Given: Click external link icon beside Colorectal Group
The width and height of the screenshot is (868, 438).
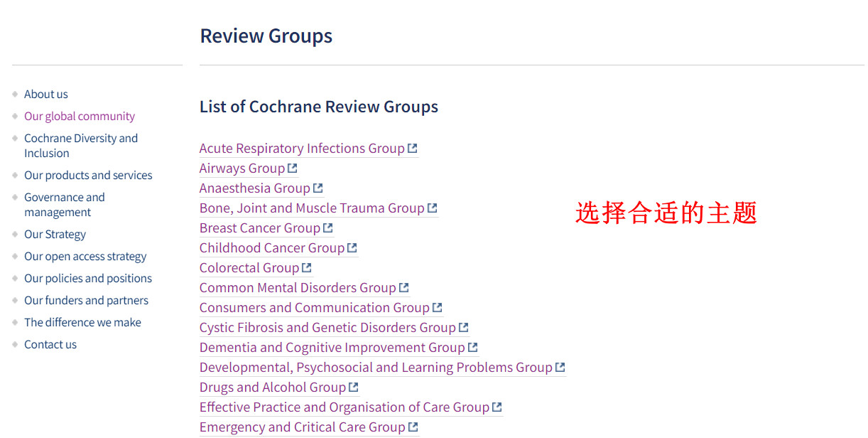Looking at the screenshot, I should tap(307, 268).
